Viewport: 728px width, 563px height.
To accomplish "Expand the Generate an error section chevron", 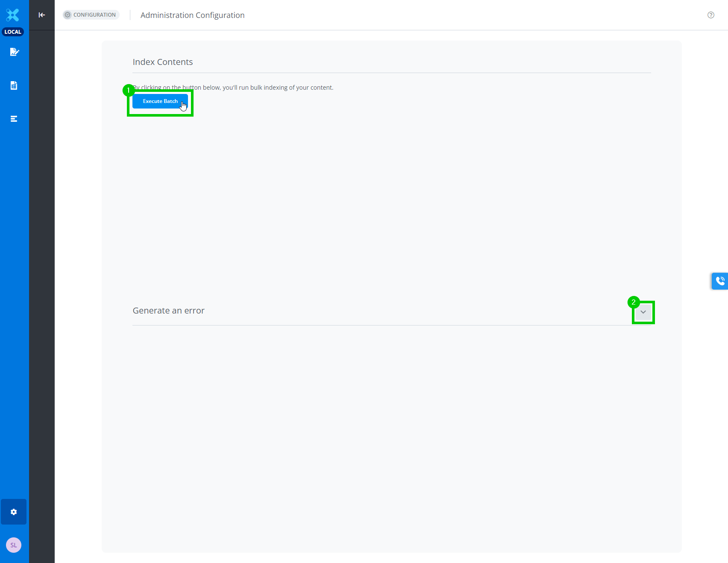I will click(643, 312).
